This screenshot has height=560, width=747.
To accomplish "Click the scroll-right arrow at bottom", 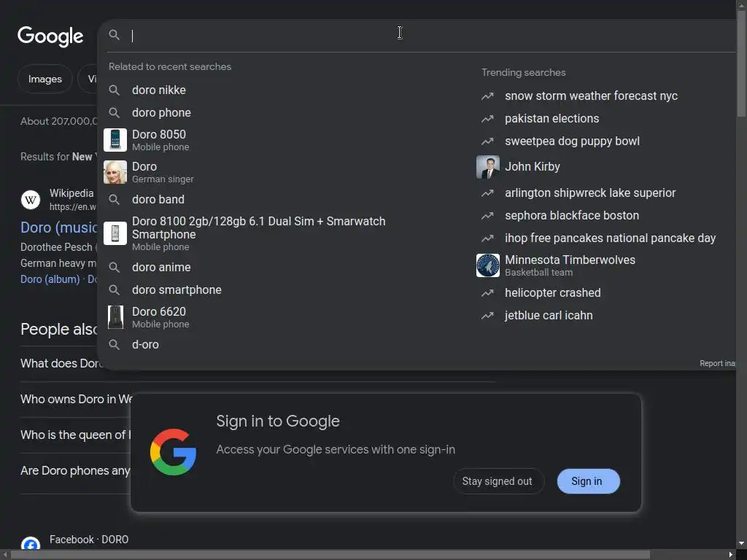I will pos(731,554).
